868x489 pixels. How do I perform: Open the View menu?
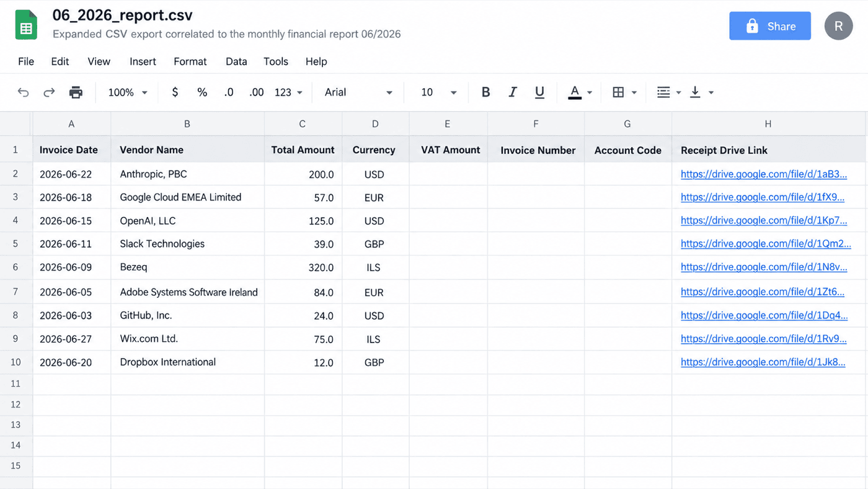point(99,61)
